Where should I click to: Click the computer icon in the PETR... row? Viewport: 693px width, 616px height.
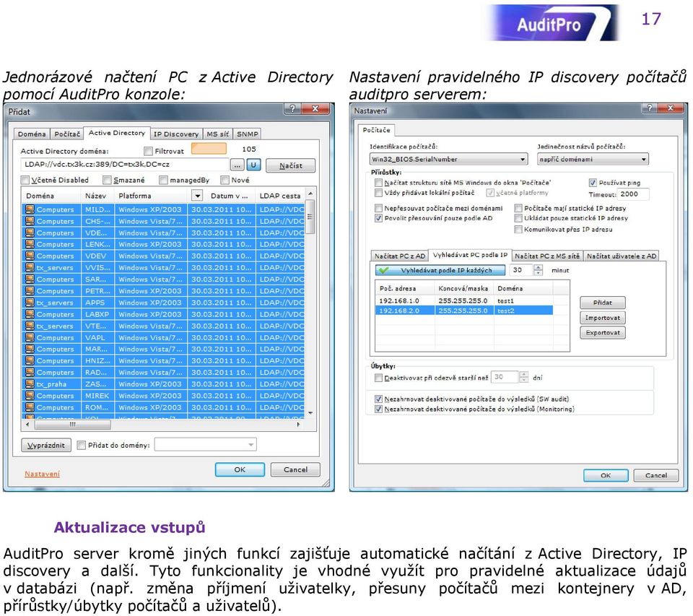pos(30,290)
